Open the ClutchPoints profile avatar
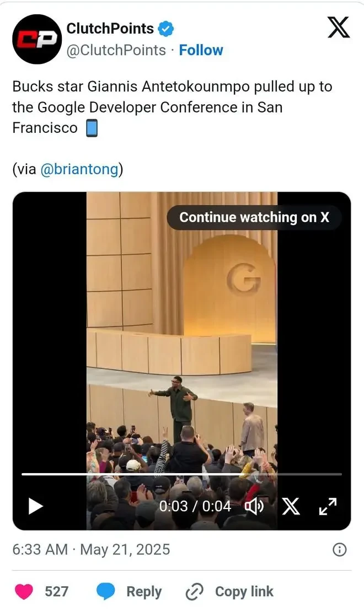The width and height of the screenshot is (364, 611). (37, 39)
